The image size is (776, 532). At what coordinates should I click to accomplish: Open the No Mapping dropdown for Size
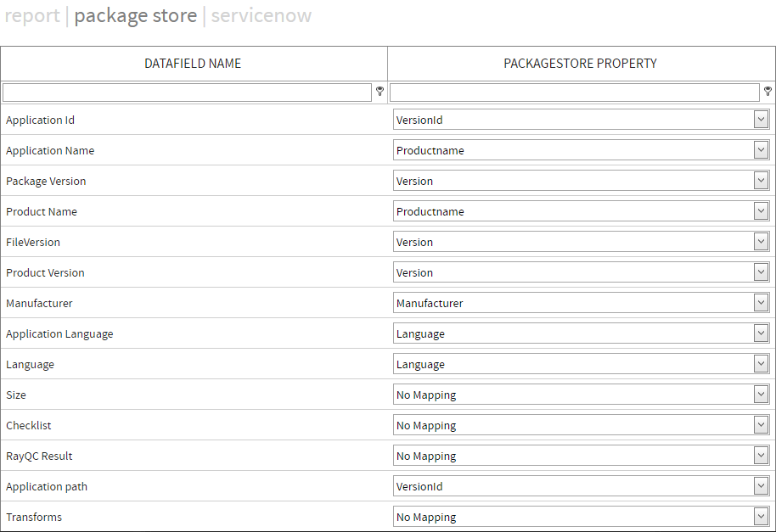pyautogui.click(x=761, y=394)
